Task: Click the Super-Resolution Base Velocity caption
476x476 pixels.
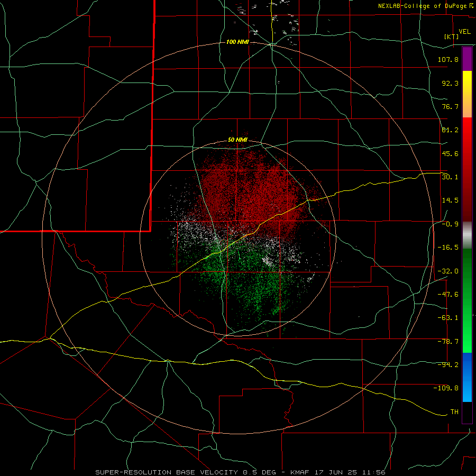Action: [241, 472]
